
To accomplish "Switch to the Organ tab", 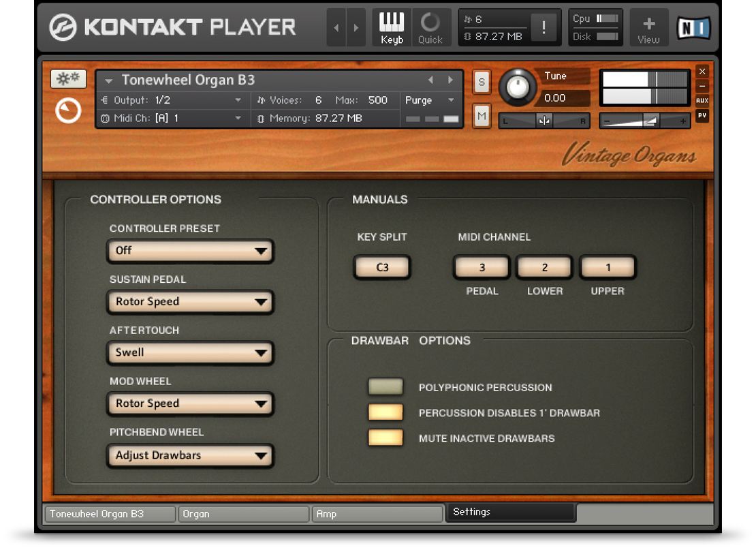I will [244, 514].
